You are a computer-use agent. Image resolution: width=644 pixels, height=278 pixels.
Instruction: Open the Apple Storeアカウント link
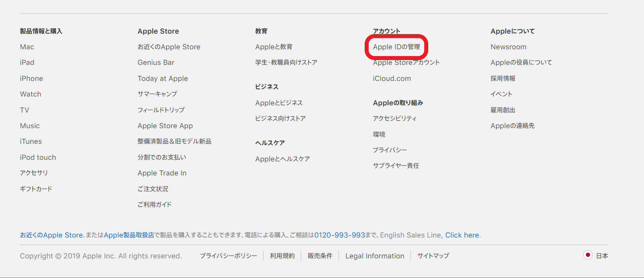406,62
